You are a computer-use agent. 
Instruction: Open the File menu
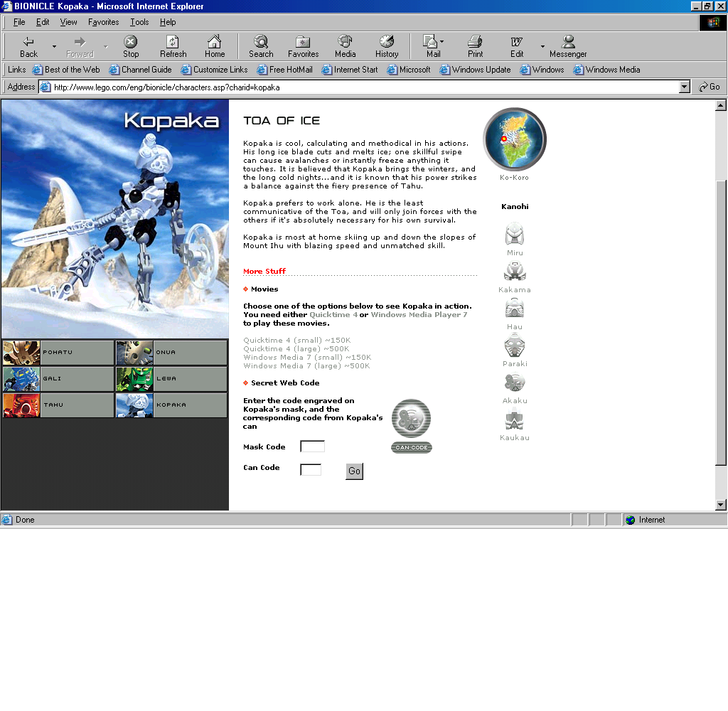tap(19, 22)
